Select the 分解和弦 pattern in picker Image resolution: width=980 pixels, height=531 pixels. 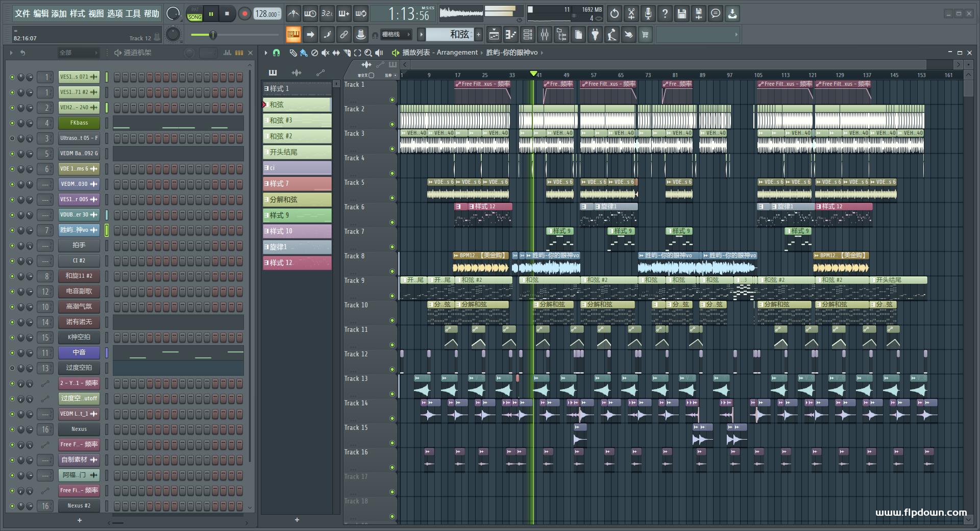[x=297, y=200]
